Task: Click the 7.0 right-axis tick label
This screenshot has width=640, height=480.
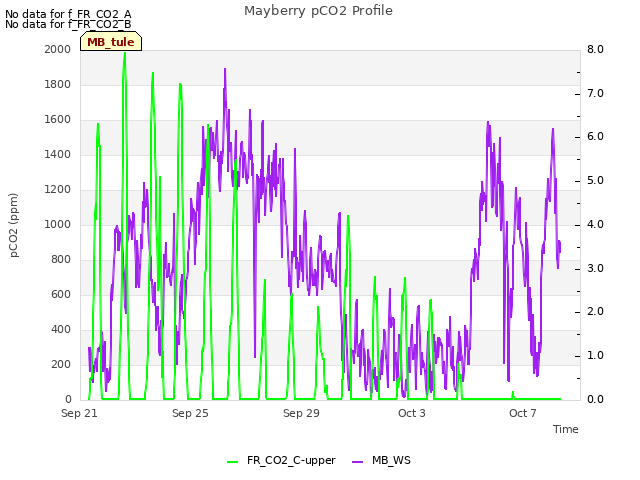Action: tap(596, 93)
